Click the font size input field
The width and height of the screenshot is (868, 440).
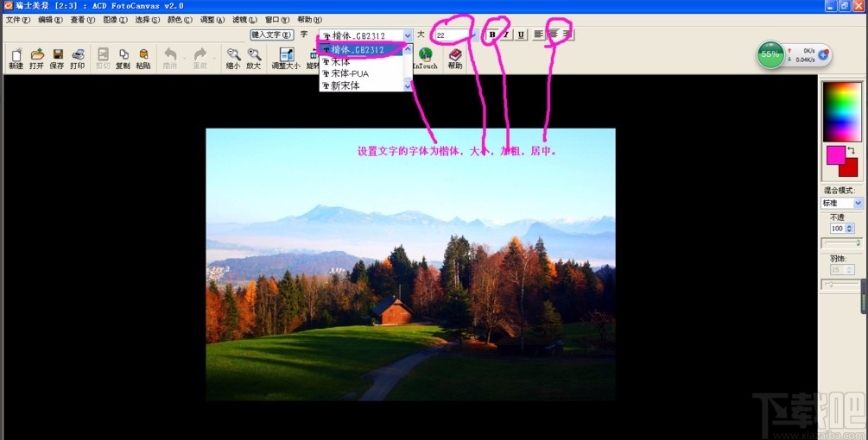pyautogui.click(x=451, y=35)
